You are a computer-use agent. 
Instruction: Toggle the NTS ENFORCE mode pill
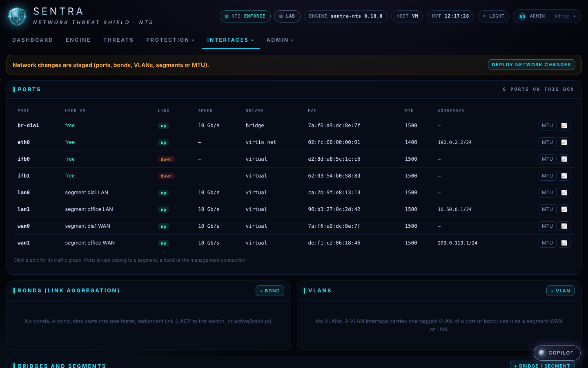[245, 16]
